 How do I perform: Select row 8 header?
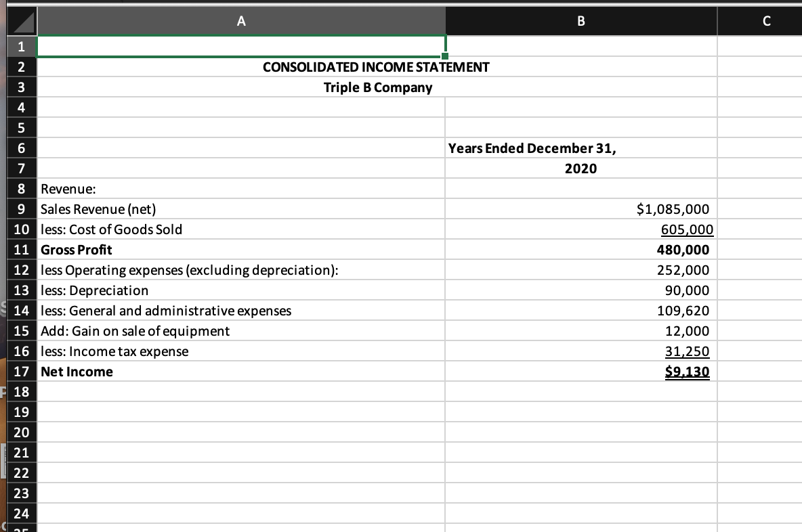[x=20, y=189]
